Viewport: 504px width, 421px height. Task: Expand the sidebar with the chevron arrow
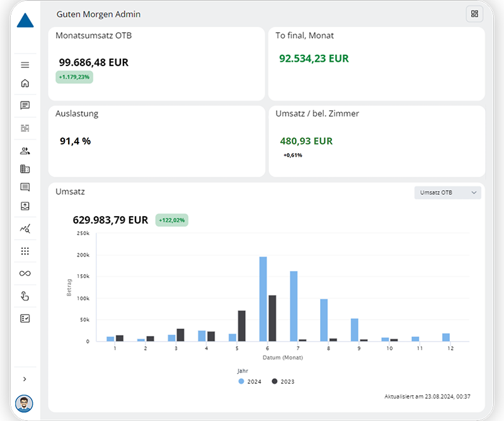25,379
